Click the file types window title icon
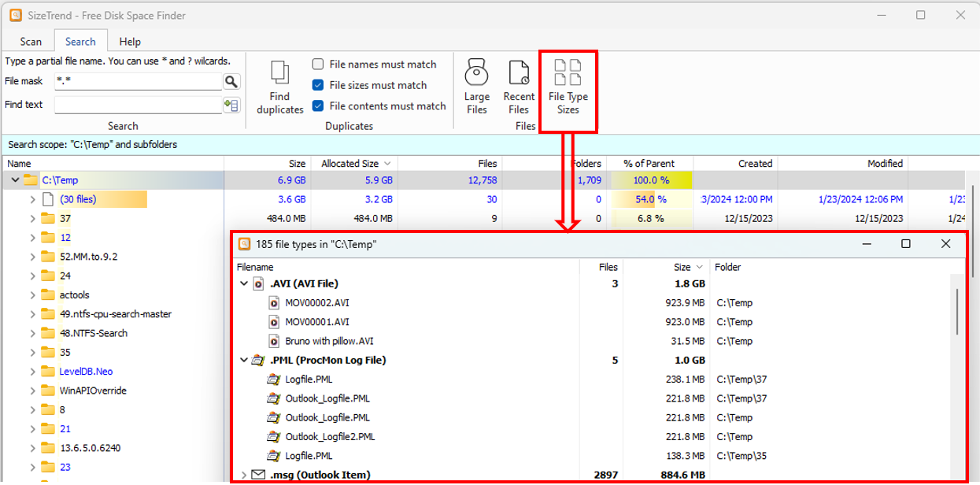The image size is (980, 485). tap(244, 244)
